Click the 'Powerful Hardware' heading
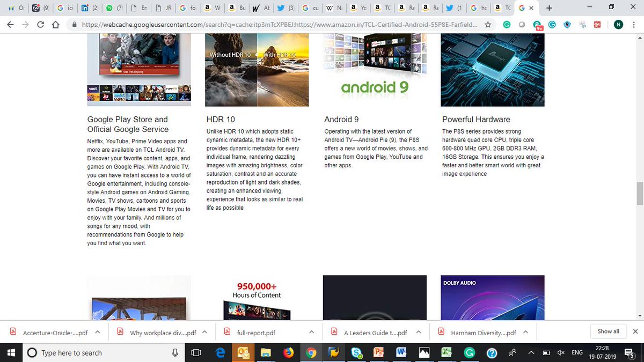Viewport: 644px width, 362px height. coord(476,119)
